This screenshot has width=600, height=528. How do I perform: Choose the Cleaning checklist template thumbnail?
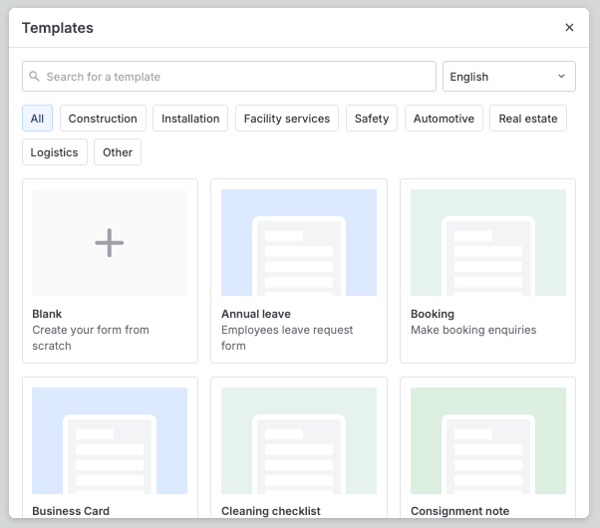pos(299,440)
